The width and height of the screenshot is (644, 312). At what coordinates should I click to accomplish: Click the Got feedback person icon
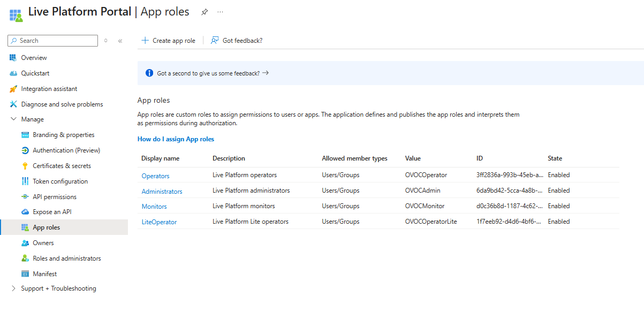point(215,41)
